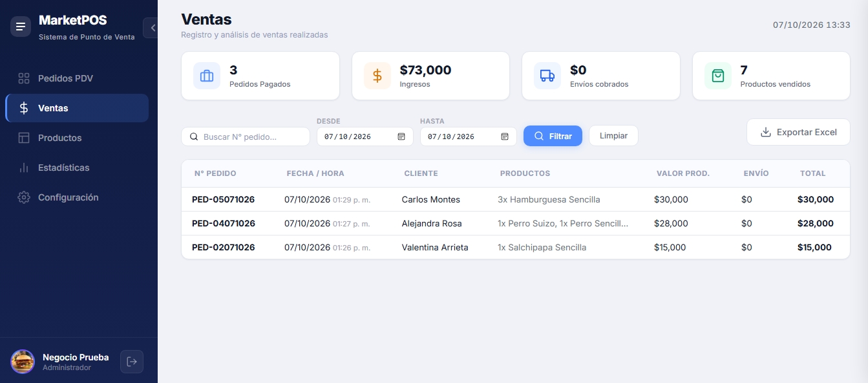This screenshot has width=868, height=383.
Task: Go to Productos in the sidebar
Action: coord(77,138)
